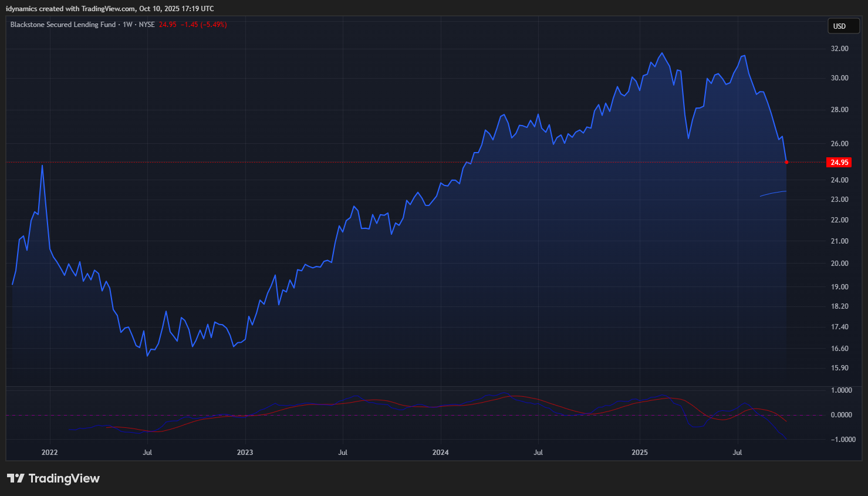The width and height of the screenshot is (868, 496).
Task: Click the 32.00 price scale label
Action: coord(839,49)
